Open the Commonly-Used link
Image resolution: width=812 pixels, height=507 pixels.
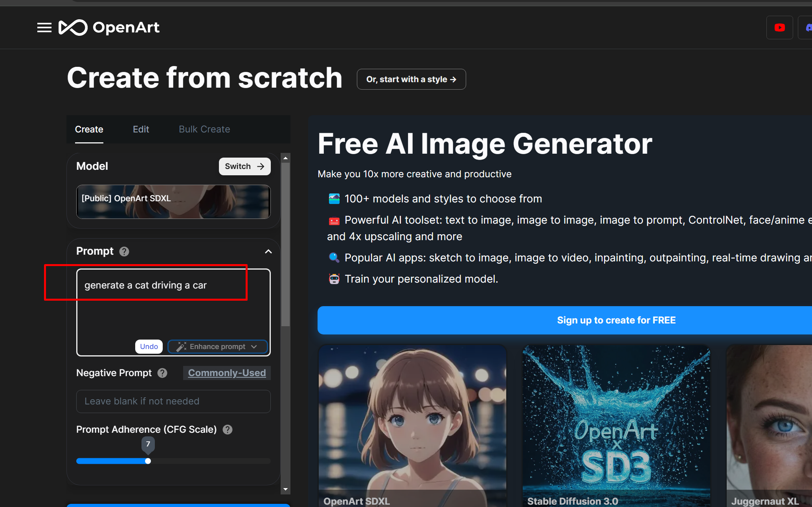point(227,373)
